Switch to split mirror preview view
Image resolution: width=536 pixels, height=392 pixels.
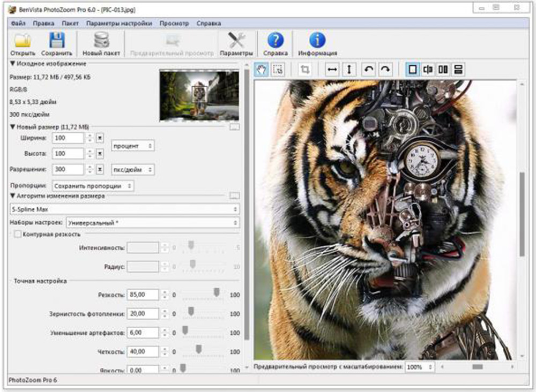[x=428, y=70]
